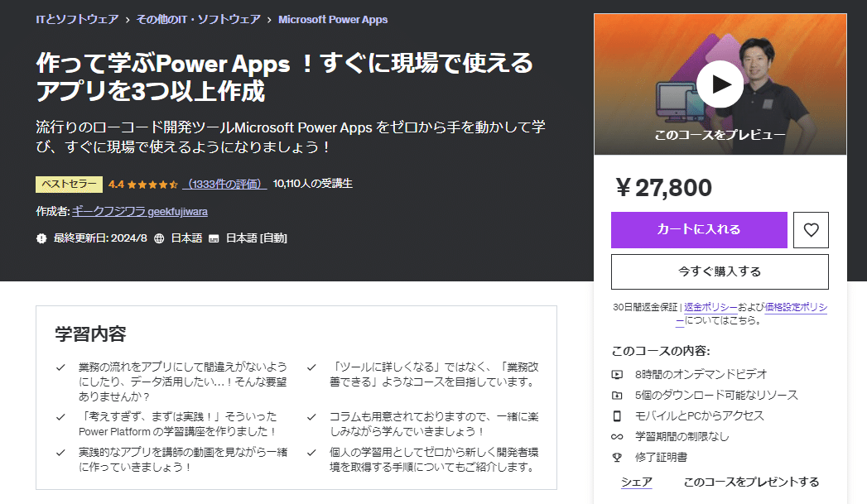Click the on-demand video icon
Screen dimensions: 867x504
617,375
